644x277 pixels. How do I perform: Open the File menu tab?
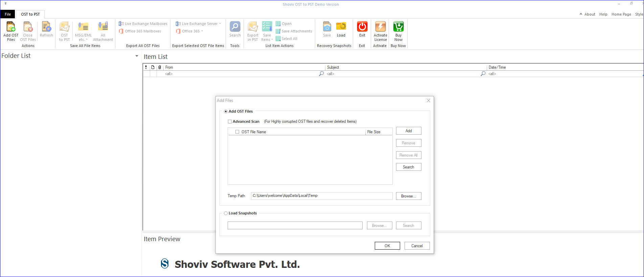click(x=8, y=14)
